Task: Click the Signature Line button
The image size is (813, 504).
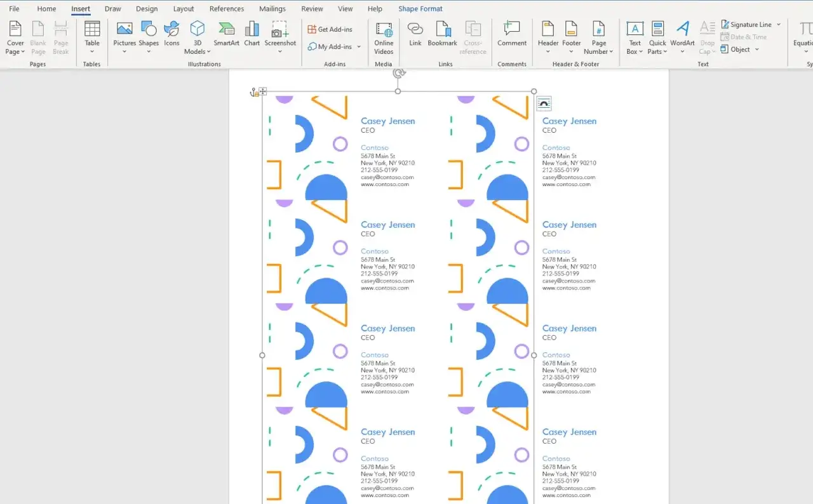Action: click(746, 24)
